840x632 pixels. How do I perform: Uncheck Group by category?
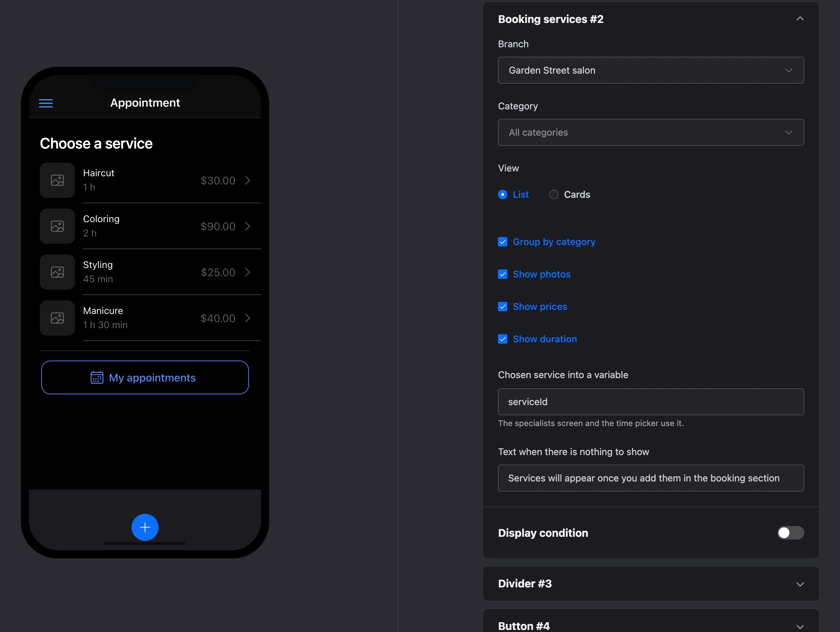click(502, 242)
